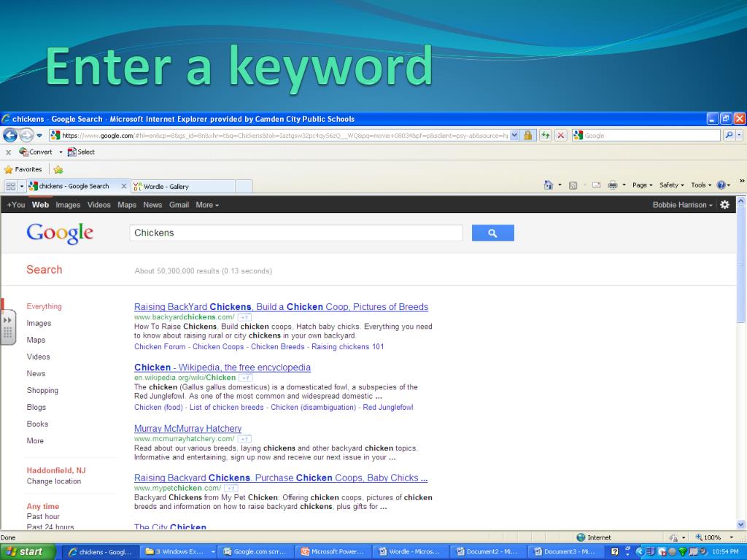Click the blue search magnifier button

[492, 233]
